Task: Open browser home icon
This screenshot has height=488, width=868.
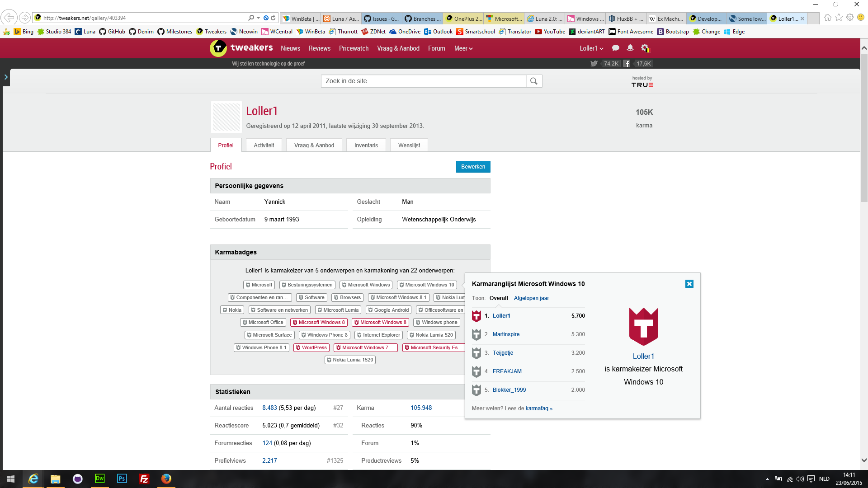Action: tap(827, 18)
